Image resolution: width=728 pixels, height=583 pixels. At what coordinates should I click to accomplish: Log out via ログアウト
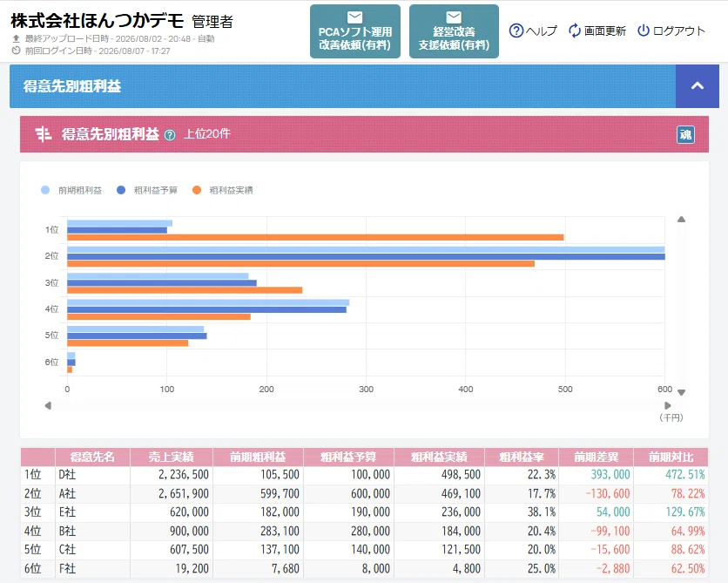[671, 31]
